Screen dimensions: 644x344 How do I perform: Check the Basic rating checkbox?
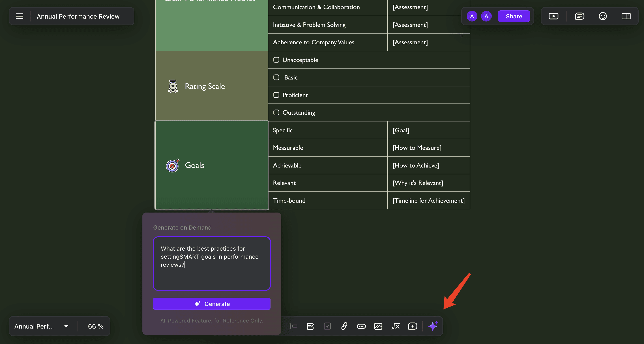pyautogui.click(x=276, y=77)
